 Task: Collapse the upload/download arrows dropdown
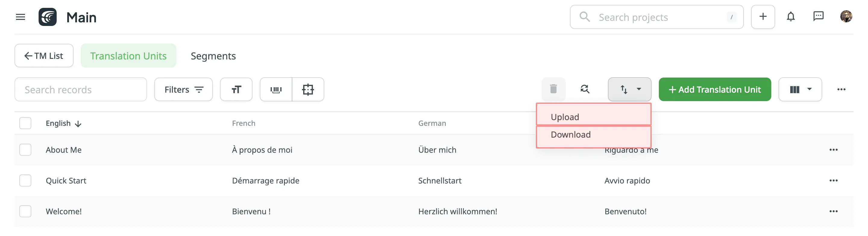(629, 89)
